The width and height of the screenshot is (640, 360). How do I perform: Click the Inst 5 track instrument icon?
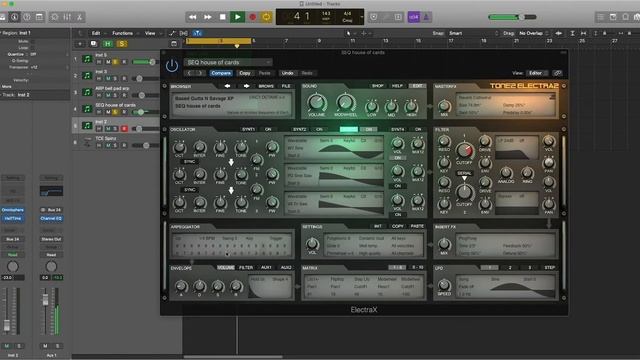[87, 59]
